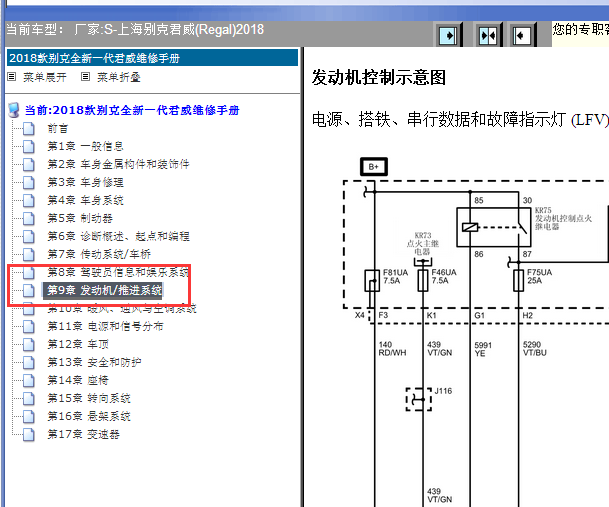Image resolution: width=609 pixels, height=507 pixels.
Task: Click the page icon beside 第7章
Action: [29, 254]
